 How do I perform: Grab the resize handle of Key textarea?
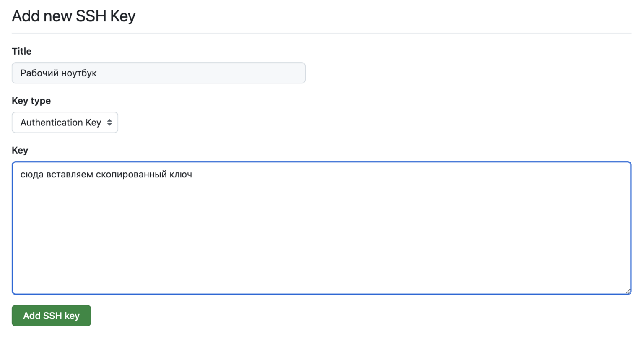click(x=627, y=291)
